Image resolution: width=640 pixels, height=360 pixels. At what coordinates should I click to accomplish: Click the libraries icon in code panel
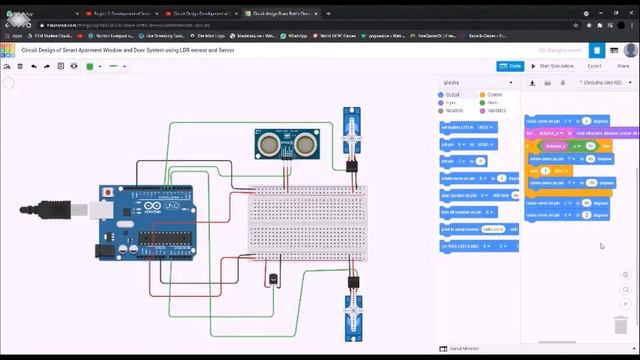coord(547,83)
